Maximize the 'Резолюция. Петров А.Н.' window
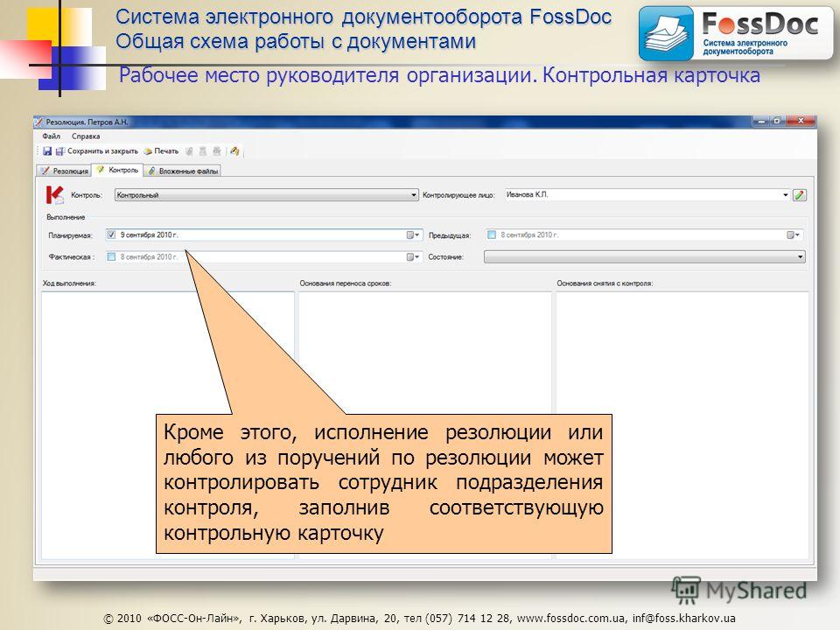Viewport: 840px width, 630px height. 777,122
